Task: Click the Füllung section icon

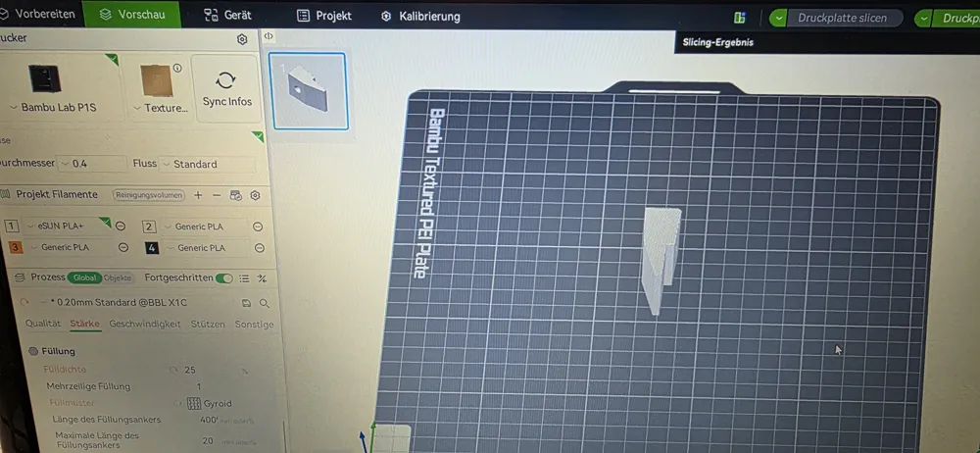Action: (33, 351)
